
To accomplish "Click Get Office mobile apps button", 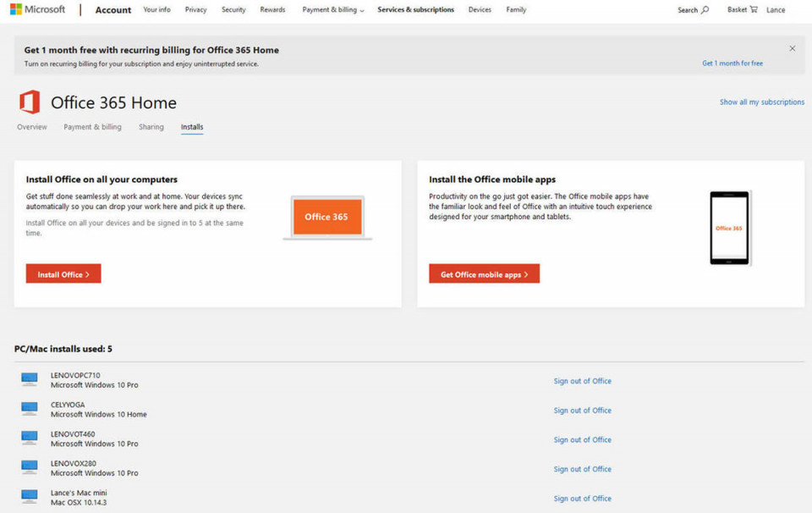I will tap(484, 273).
